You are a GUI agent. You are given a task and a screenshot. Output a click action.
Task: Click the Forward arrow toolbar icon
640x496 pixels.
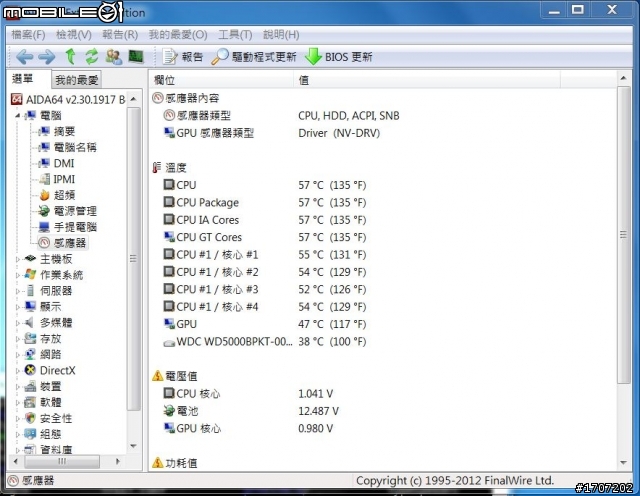(47, 57)
